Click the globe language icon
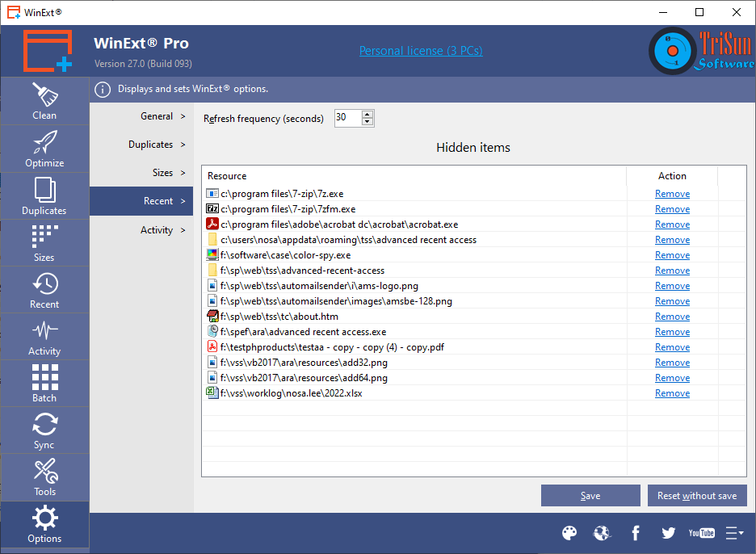This screenshot has height=554, width=756. [x=603, y=533]
